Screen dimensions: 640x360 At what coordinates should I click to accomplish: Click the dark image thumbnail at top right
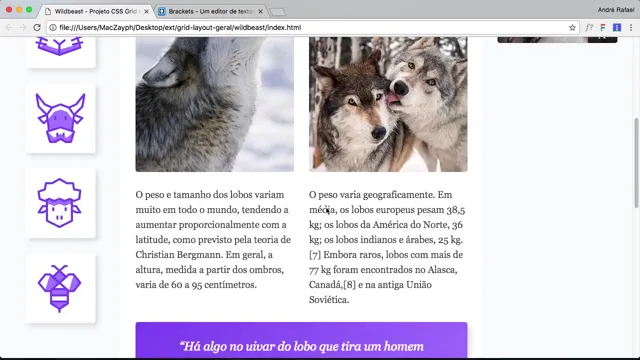point(557,40)
